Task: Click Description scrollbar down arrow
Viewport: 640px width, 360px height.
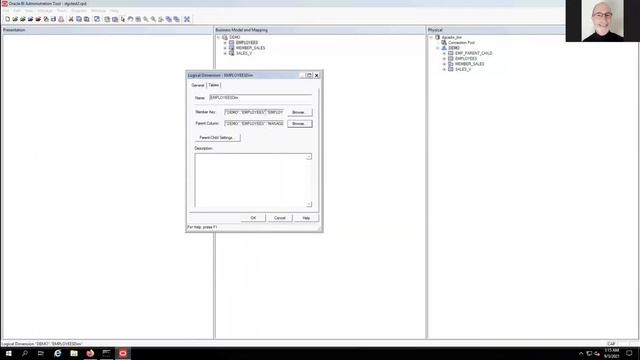Action: point(309,204)
